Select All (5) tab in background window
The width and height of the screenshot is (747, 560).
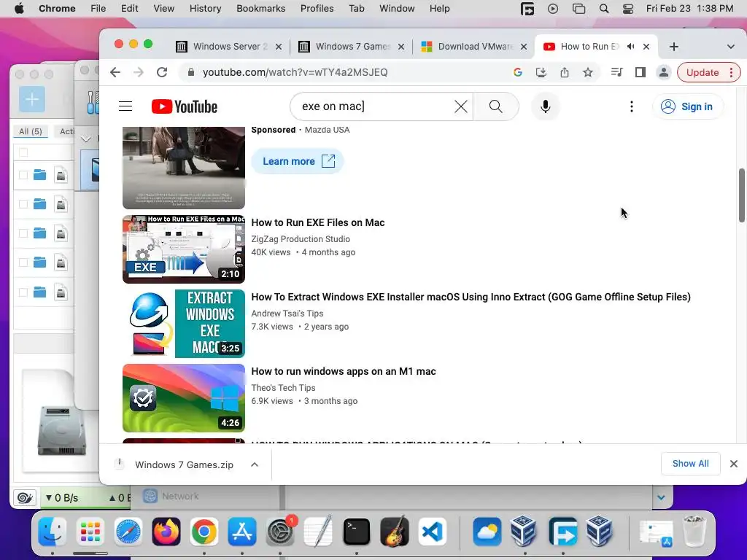tap(31, 131)
